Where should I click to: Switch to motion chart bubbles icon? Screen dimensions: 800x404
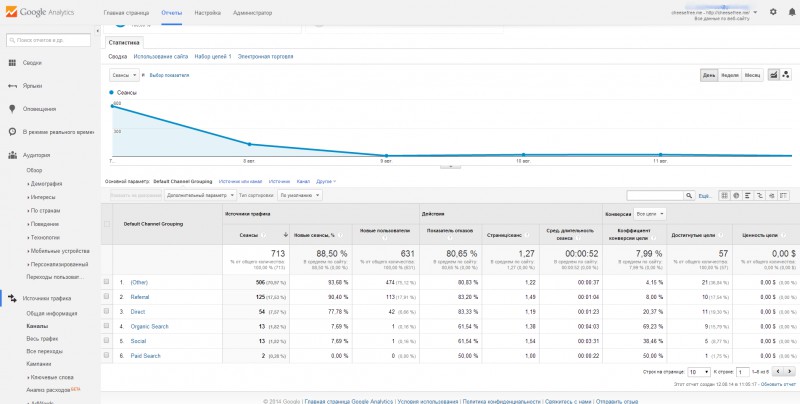tap(785, 75)
